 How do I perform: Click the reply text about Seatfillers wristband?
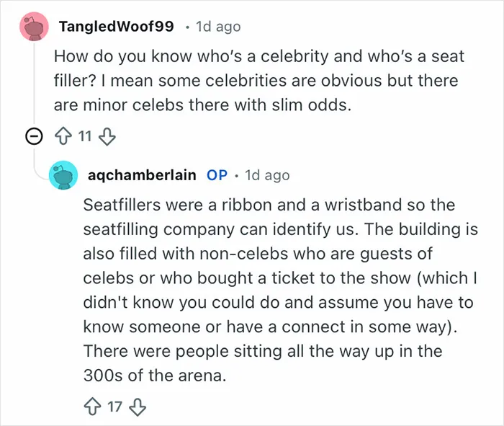click(x=281, y=290)
